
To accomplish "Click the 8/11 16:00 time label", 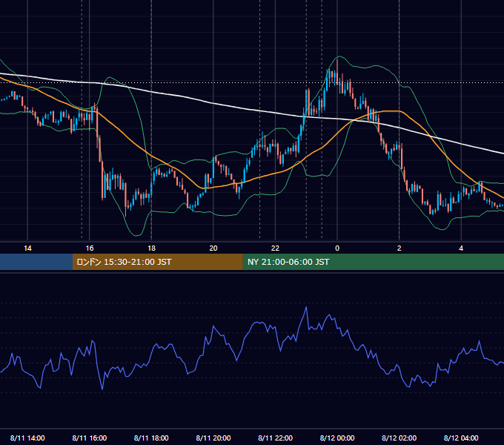I will pos(90,438).
